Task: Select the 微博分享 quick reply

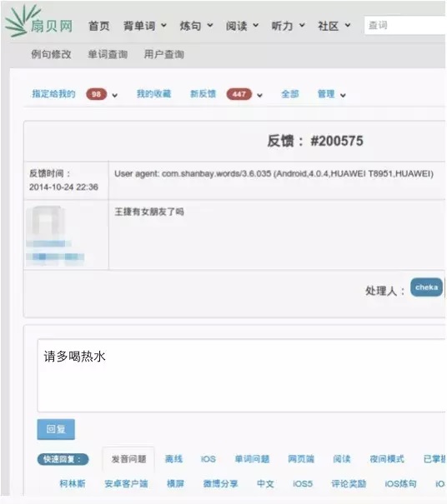Action: pos(220,484)
